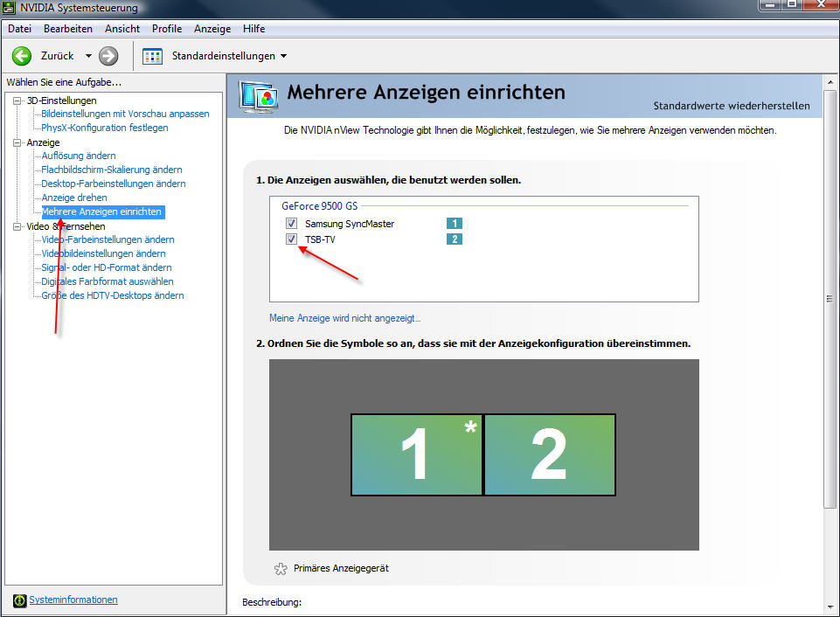Select Flachbildschirm-Skalierung ändern

pos(112,170)
